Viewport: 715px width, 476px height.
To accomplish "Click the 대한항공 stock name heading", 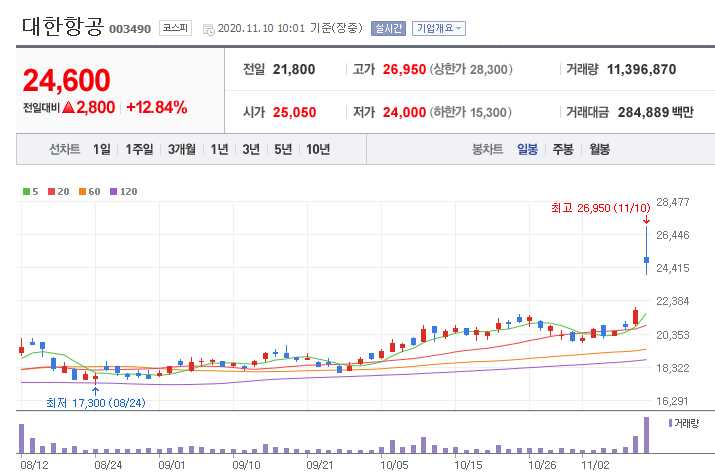I will pos(62,26).
